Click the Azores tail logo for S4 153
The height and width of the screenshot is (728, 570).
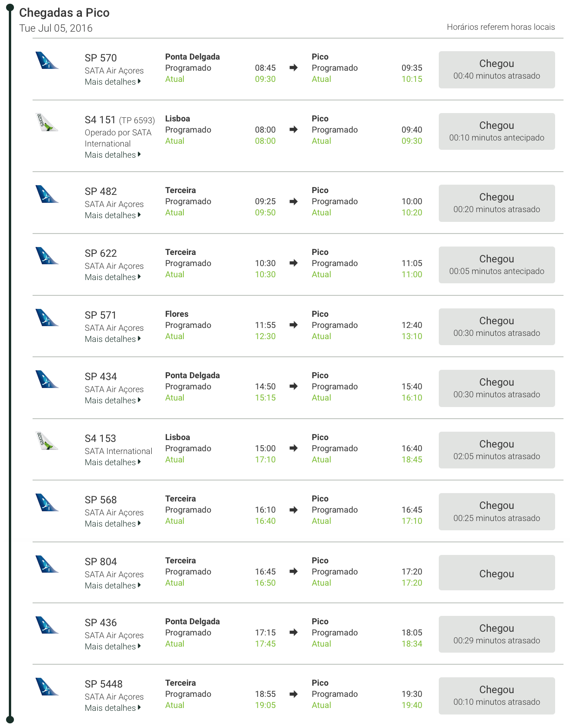click(47, 441)
